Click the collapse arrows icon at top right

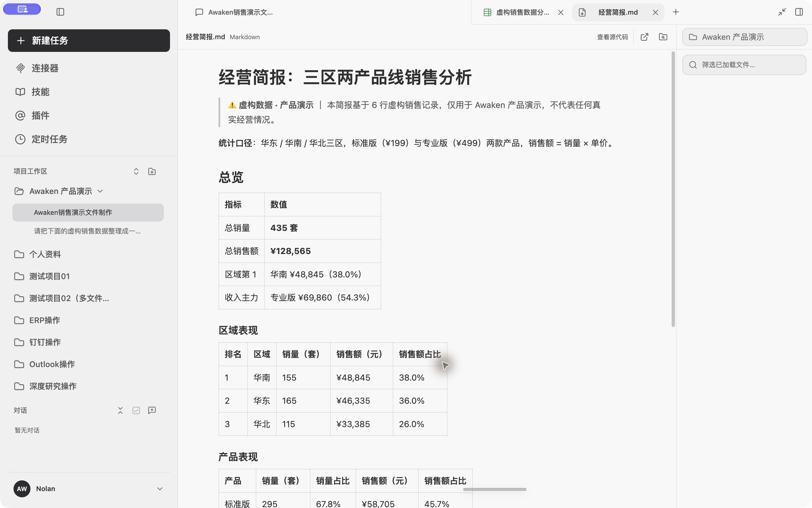click(x=782, y=12)
